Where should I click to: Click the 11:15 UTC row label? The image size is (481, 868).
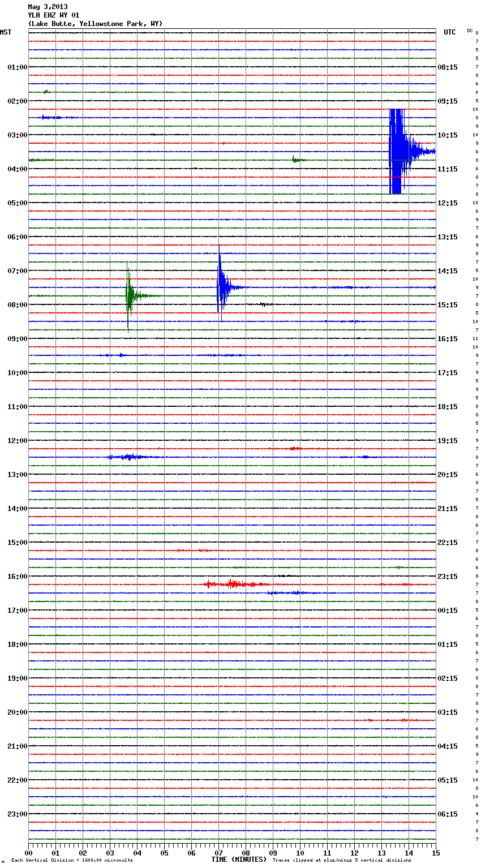(448, 169)
